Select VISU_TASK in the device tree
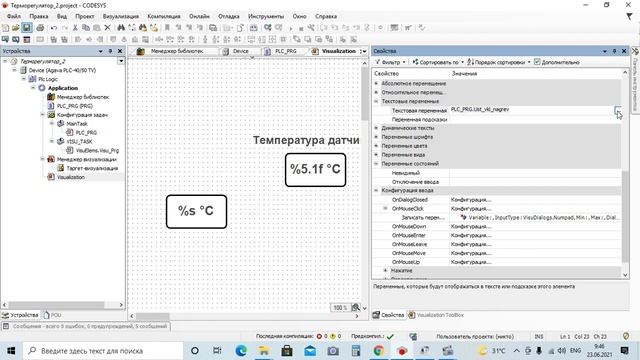 pos(80,141)
